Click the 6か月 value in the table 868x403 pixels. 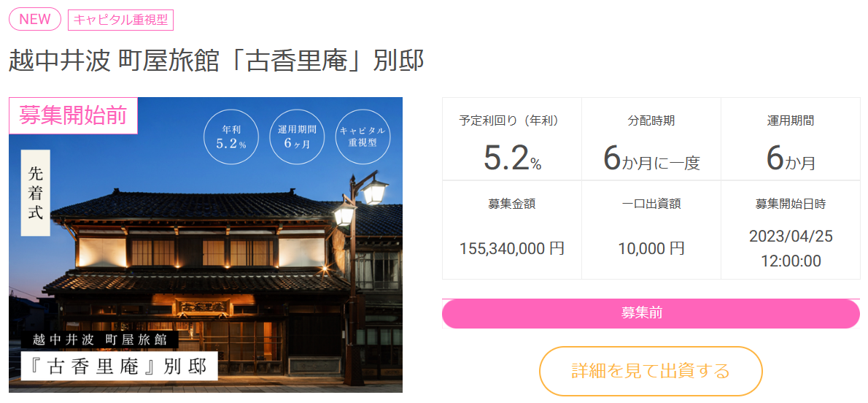click(x=791, y=159)
